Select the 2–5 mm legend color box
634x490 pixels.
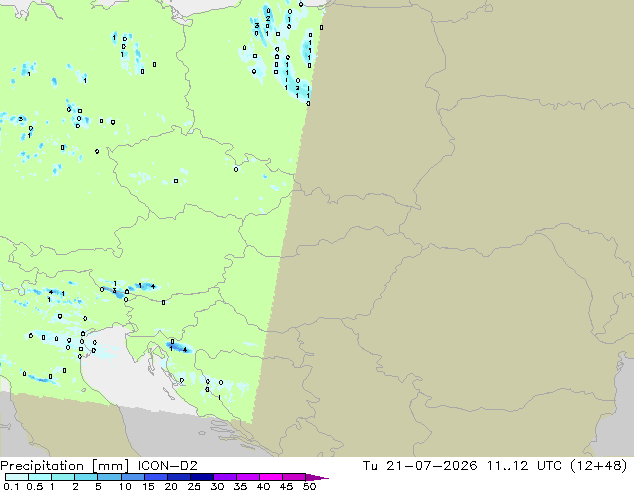click(x=86, y=477)
